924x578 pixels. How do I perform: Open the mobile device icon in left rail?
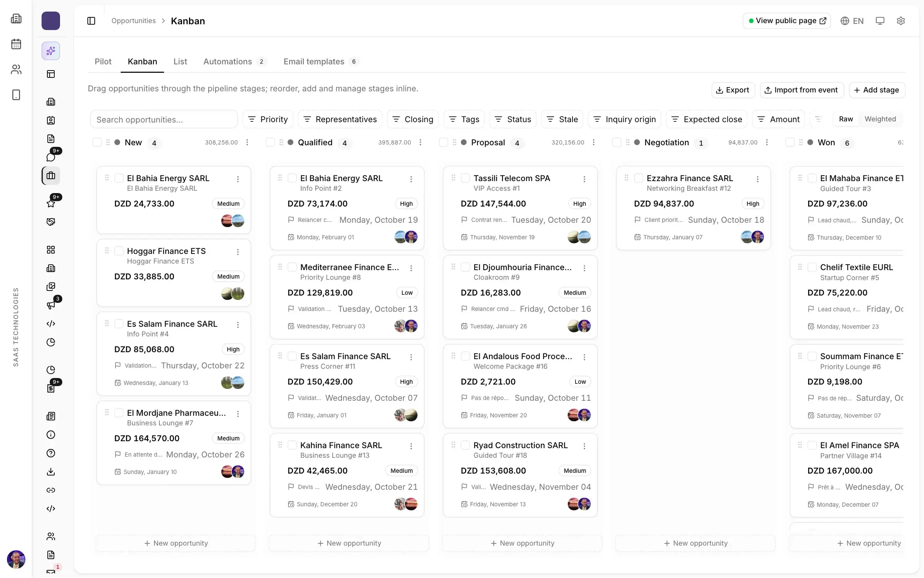[16, 95]
